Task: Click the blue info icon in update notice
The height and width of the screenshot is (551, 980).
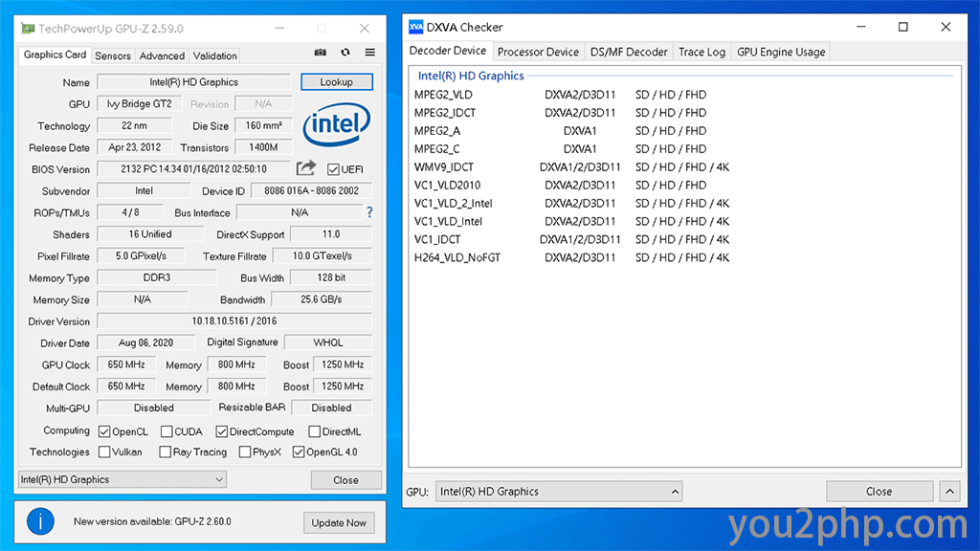Action: (40, 521)
